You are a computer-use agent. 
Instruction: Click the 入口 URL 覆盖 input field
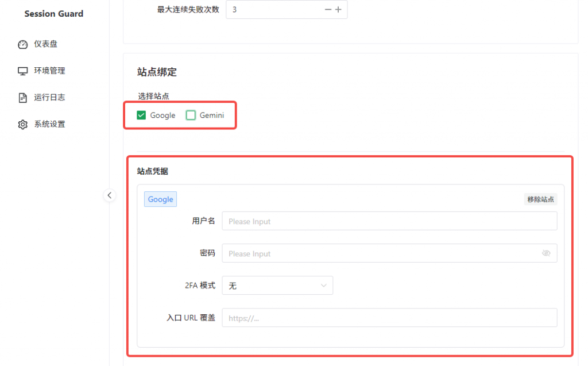(x=389, y=318)
